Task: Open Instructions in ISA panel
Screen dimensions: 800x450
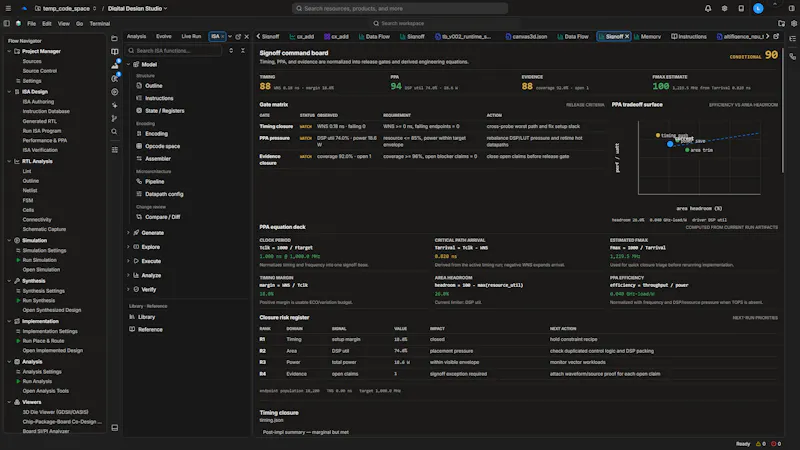Action: click(159, 98)
